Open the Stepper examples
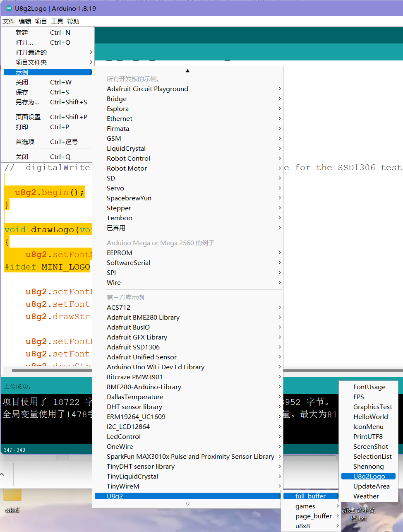The image size is (403, 532). point(188,208)
